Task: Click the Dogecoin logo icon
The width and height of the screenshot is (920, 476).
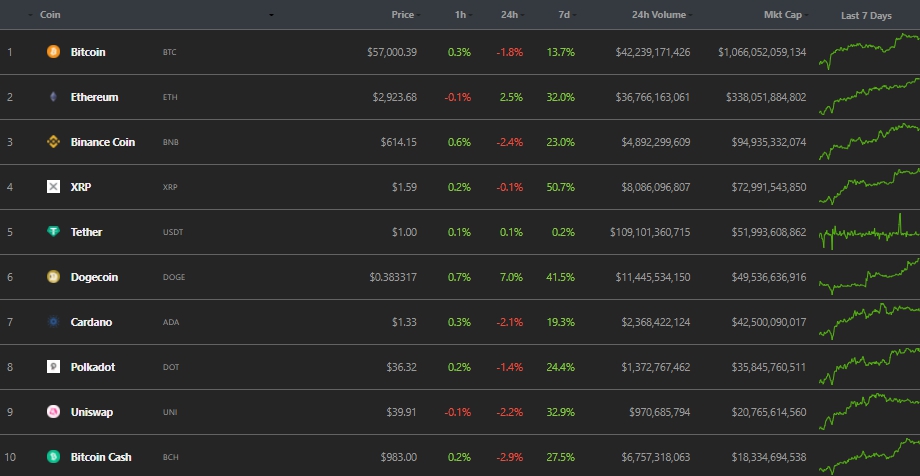Action: pyautogui.click(x=53, y=277)
